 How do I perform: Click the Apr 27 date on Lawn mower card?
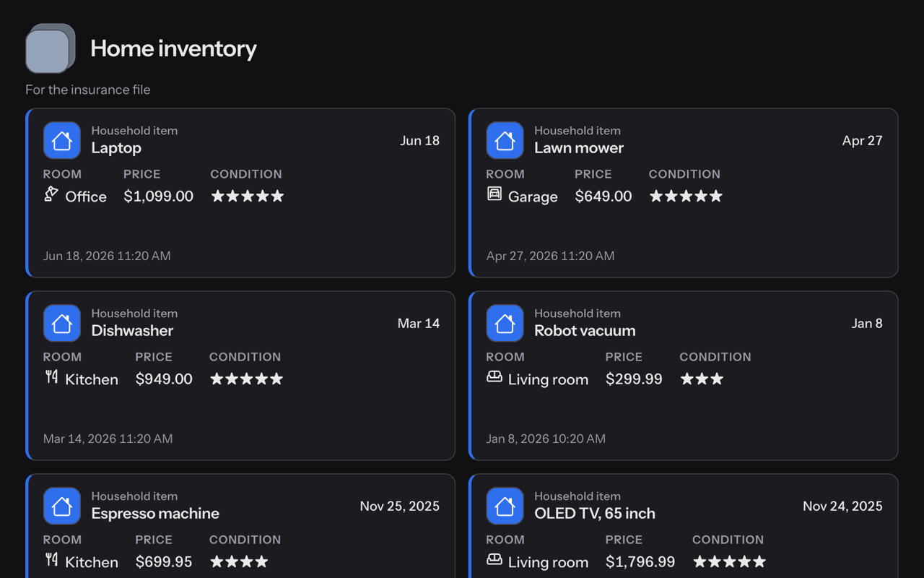point(863,140)
